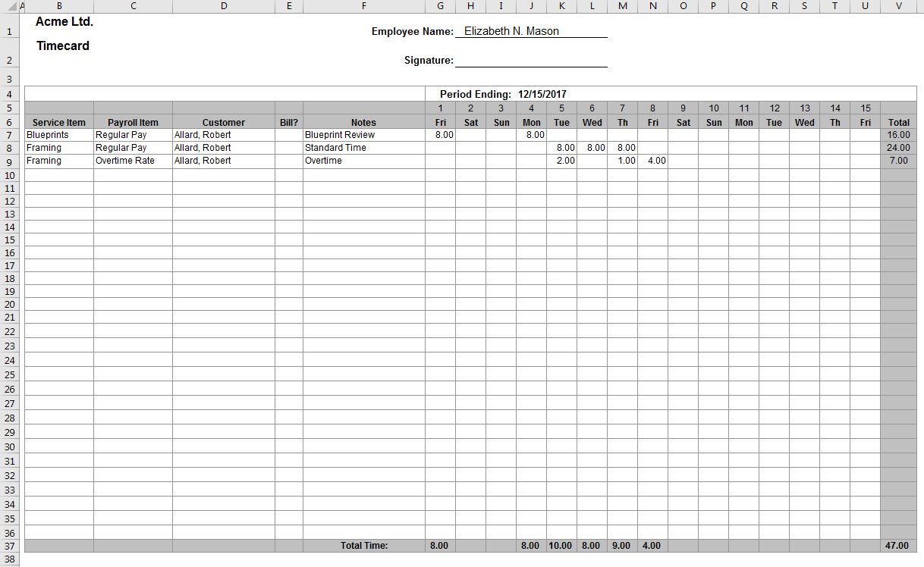Select column header K
This screenshot has width=924, height=567.
pos(561,6)
